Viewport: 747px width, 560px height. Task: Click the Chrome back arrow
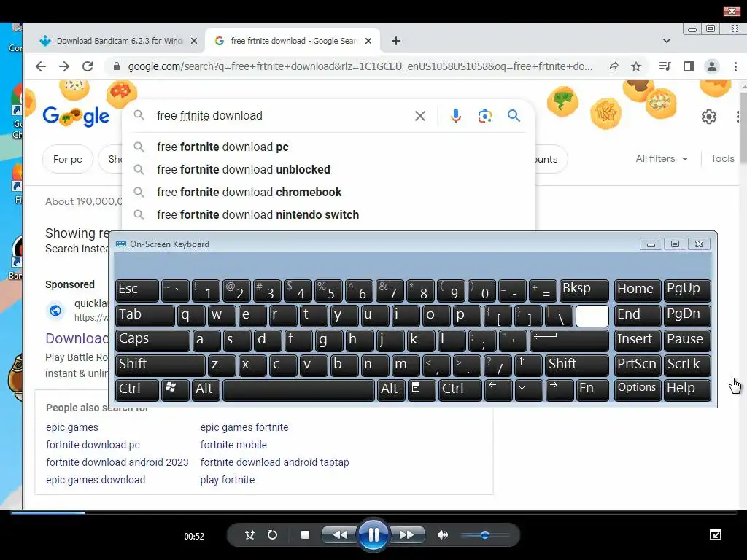click(41, 66)
